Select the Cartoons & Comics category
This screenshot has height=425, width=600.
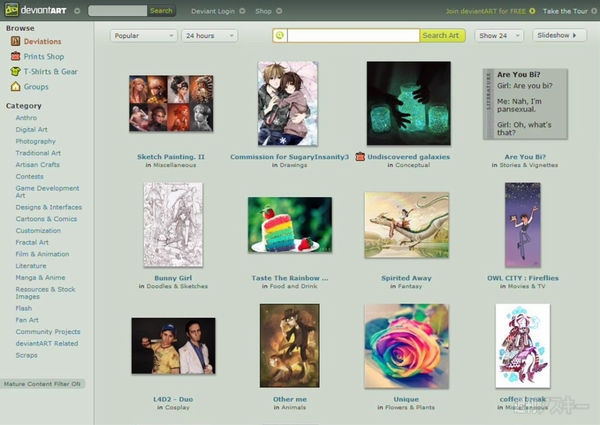(x=46, y=219)
